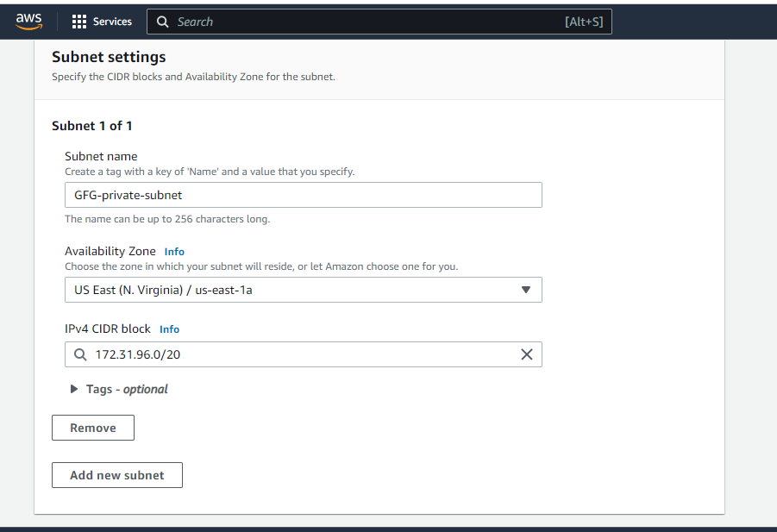This screenshot has height=532, width=777.
Task: Click the magnifier icon in the top search bar
Action: click(163, 22)
